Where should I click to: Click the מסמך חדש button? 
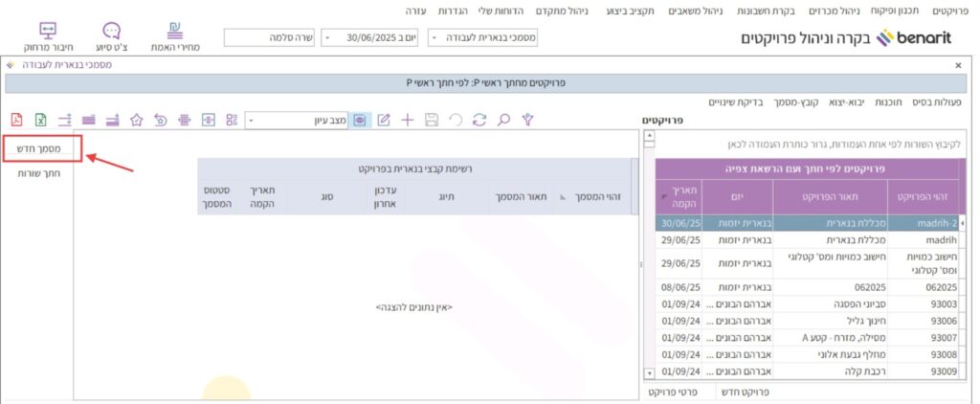(43, 149)
